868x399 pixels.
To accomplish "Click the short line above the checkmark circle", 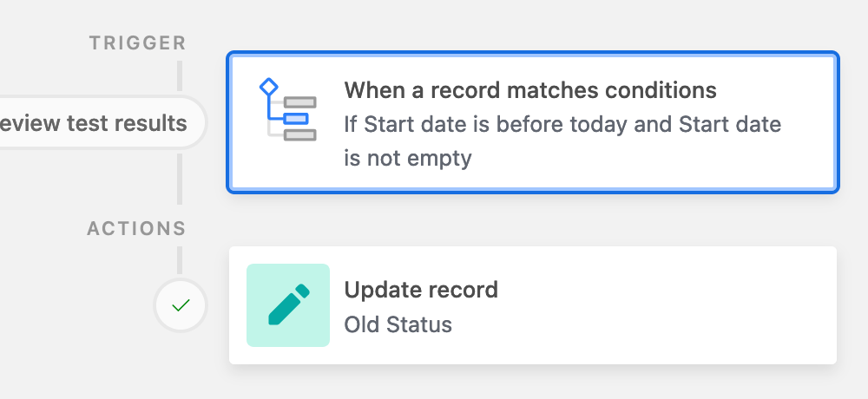I will 181,260.
